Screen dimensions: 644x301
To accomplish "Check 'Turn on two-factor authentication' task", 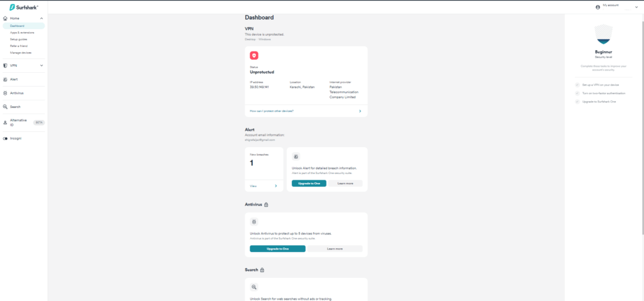I will (x=577, y=93).
